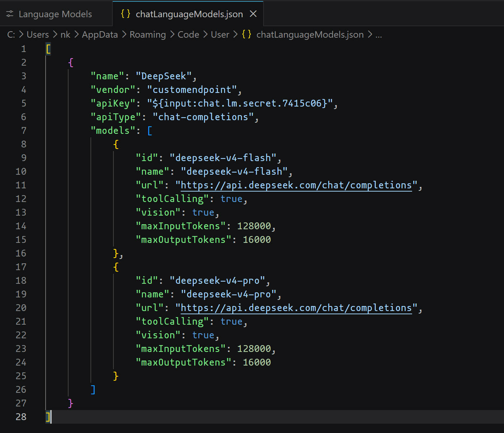Click the closing brace on line 27
Screen dimensions: 504x433
tap(71, 403)
